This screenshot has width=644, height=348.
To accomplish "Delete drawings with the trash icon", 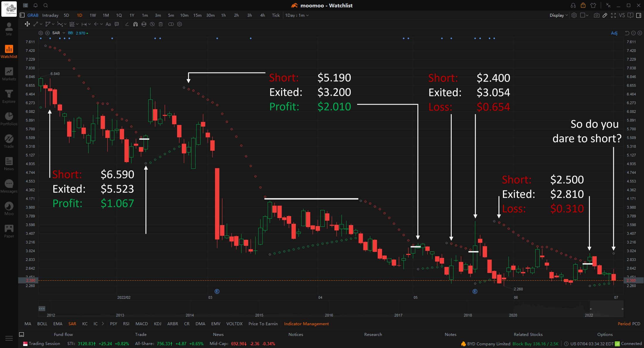I will point(161,24).
